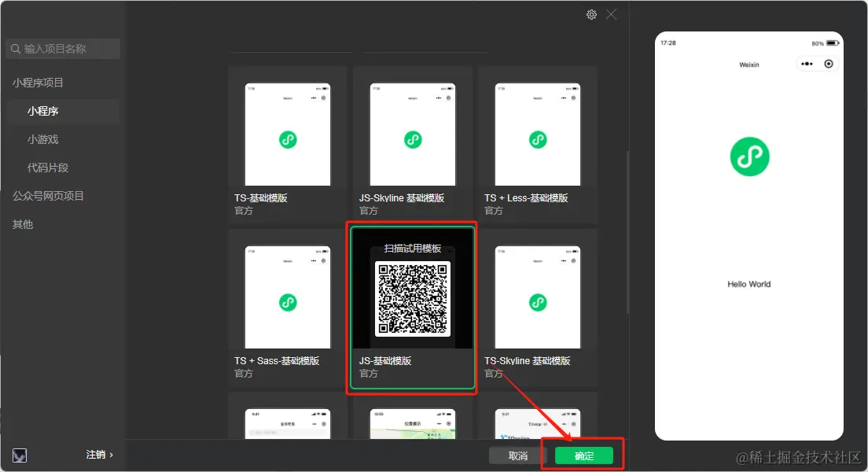Confirm with the green 确定 button

(x=583, y=455)
